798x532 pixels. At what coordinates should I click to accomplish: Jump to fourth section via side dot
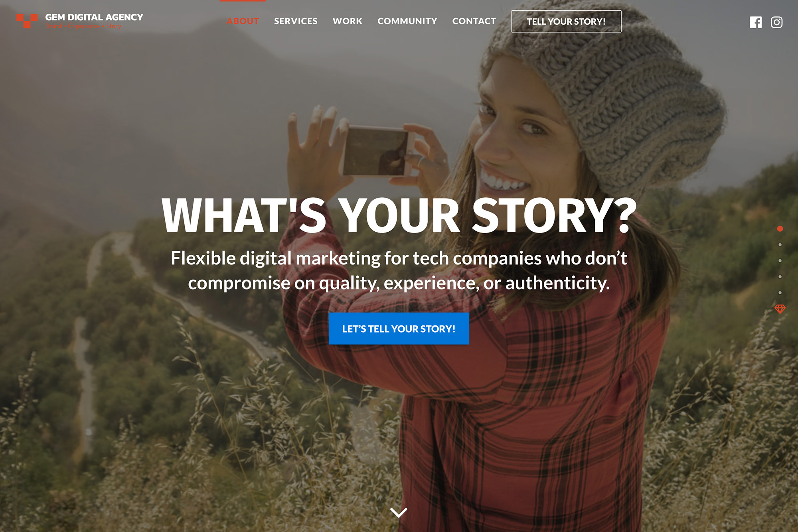(780, 277)
